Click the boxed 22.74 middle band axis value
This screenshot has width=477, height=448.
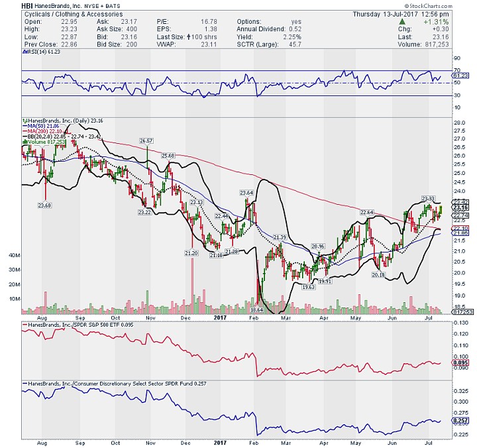[461, 215]
